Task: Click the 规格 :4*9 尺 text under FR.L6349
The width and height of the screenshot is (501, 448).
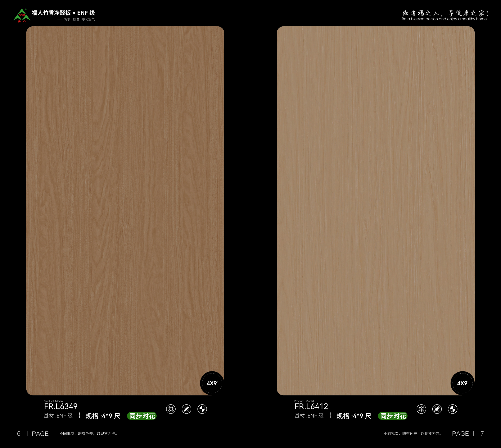Action: click(103, 416)
